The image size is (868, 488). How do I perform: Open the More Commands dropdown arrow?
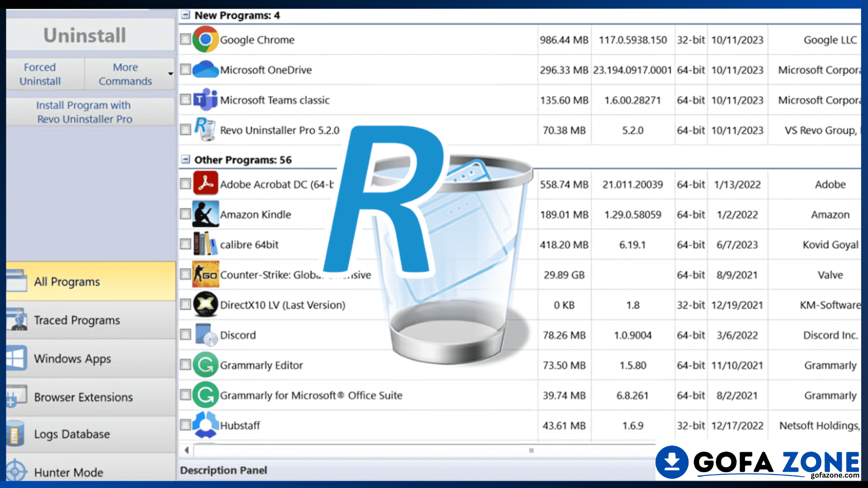[170, 74]
